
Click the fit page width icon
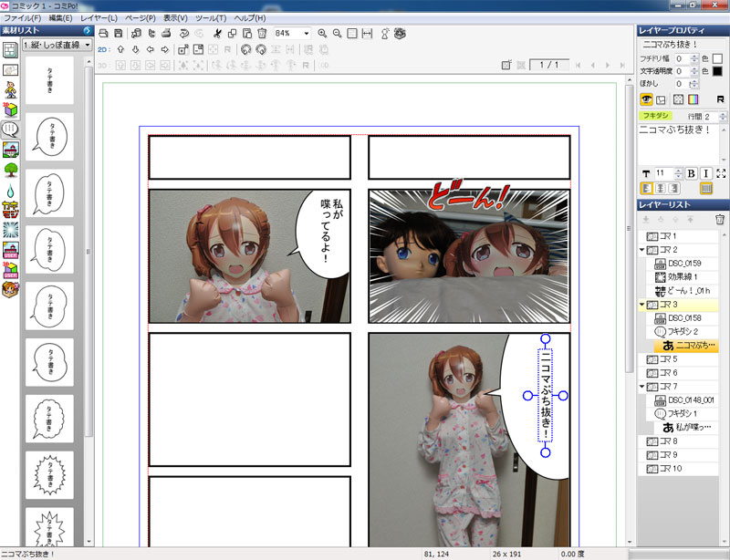[x=368, y=34]
